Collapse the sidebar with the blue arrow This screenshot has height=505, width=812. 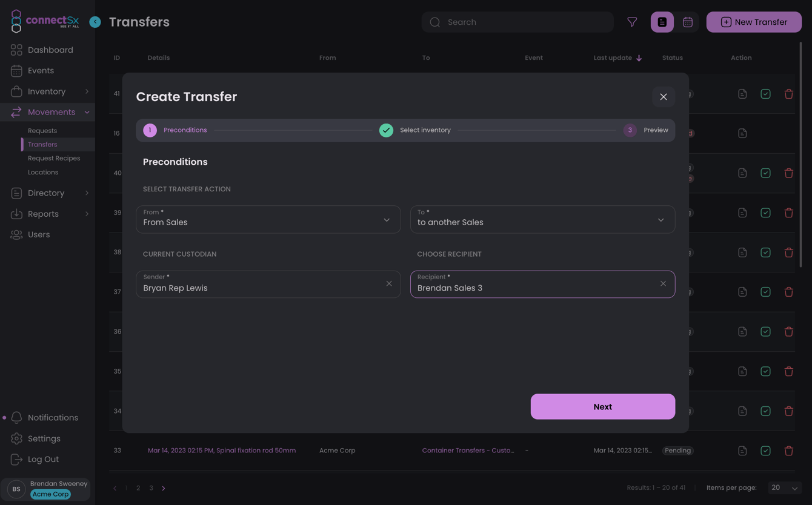[95, 21]
